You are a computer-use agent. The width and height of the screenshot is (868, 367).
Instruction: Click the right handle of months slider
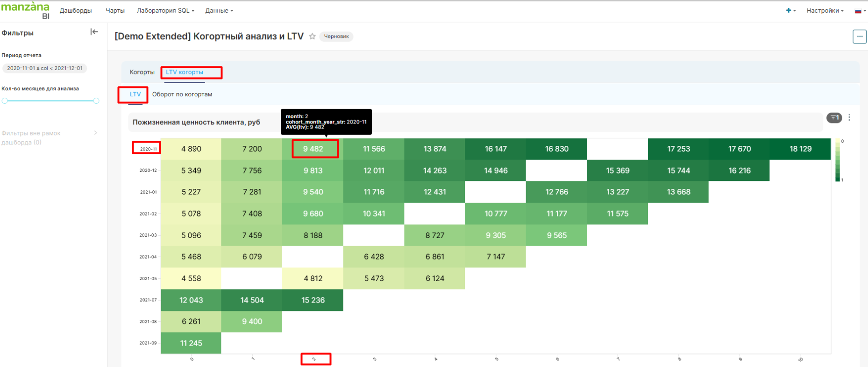(96, 101)
